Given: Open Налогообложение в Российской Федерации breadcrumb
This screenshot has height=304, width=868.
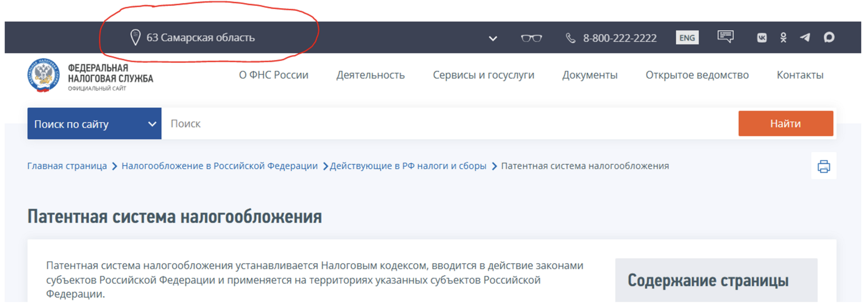Looking at the screenshot, I should point(220,166).
